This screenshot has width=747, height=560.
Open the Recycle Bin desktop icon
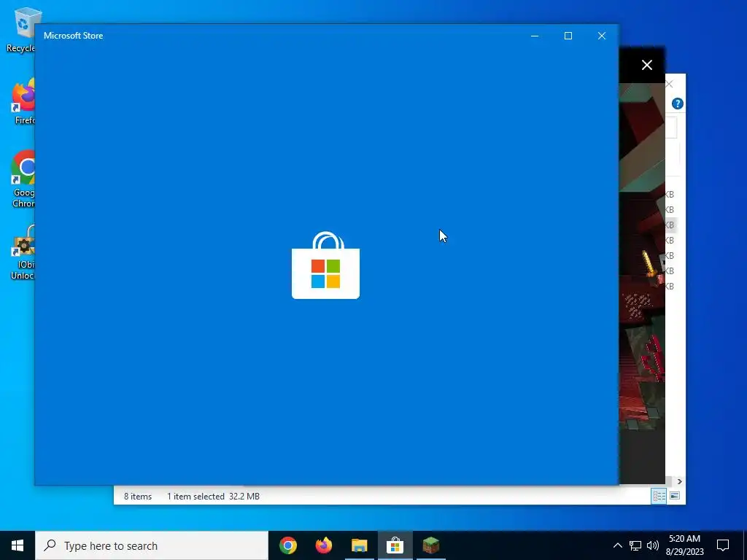point(21,29)
